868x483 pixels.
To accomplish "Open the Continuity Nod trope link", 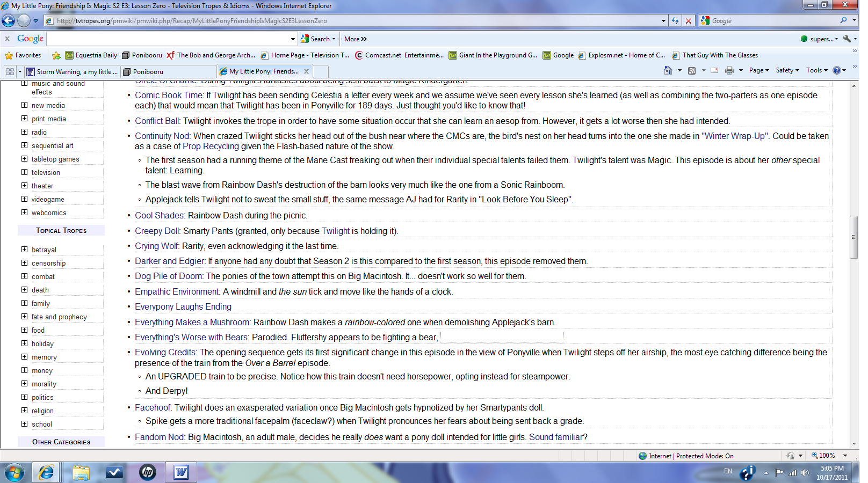I will (x=162, y=136).
